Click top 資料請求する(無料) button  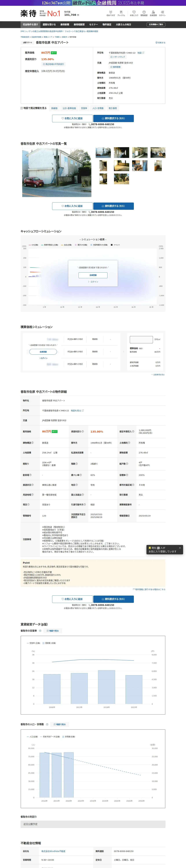click(113, 119)
